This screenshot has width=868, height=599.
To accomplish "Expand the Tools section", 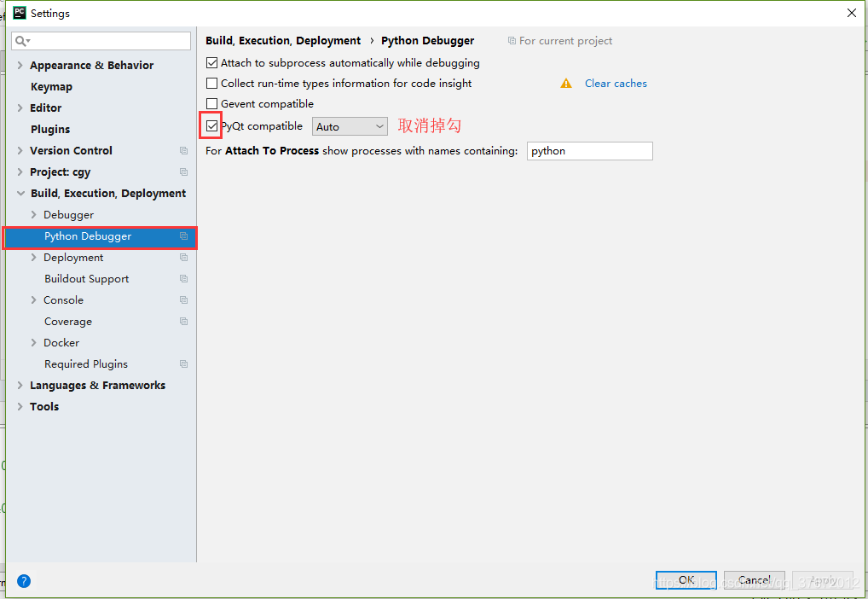I will pos(20,407).
